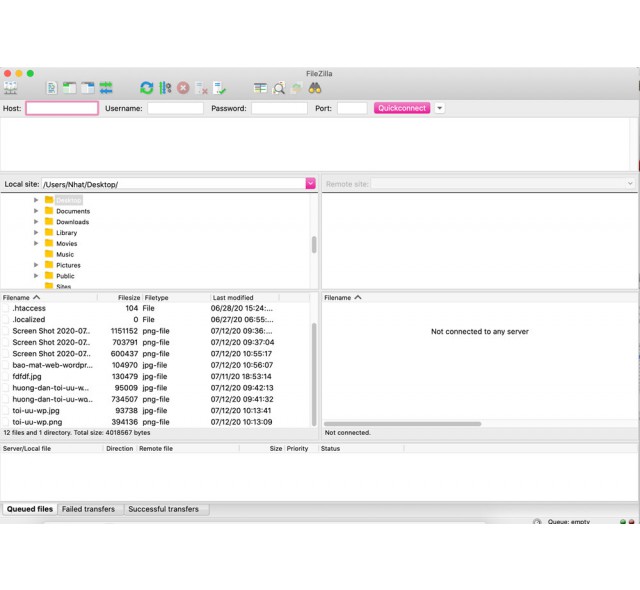The width and height of the screenshot is (640, 590).
Task: Expand the Pictures folder node
Action: click(x=36, y=265)
